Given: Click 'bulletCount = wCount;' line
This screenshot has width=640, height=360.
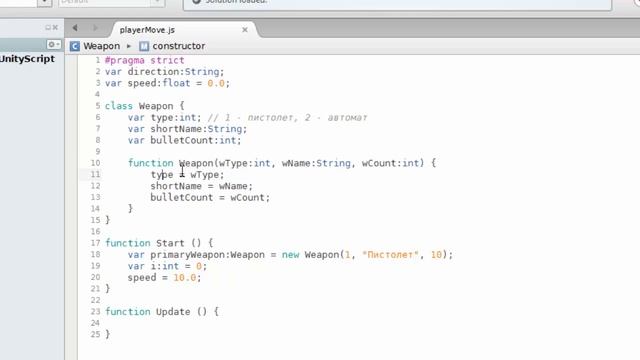Looking at the screenshot, I should click(210, 198).
